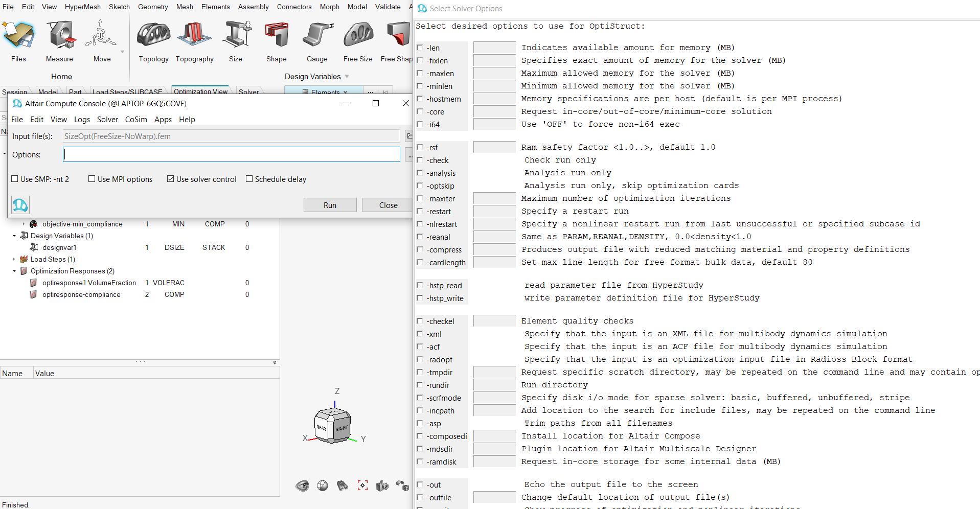980x509 pixels.
Task: Click the objective-min_compliance icon in tree
Action: tap(34, 224)
